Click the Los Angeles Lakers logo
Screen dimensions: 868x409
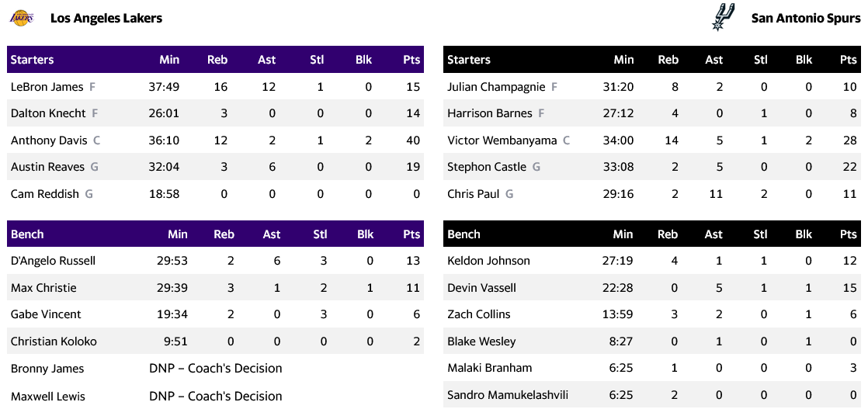(22, 17)
